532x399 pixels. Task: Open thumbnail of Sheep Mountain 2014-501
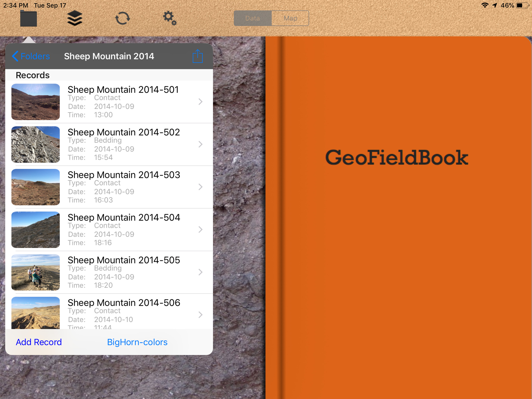[x=36, y=102]
